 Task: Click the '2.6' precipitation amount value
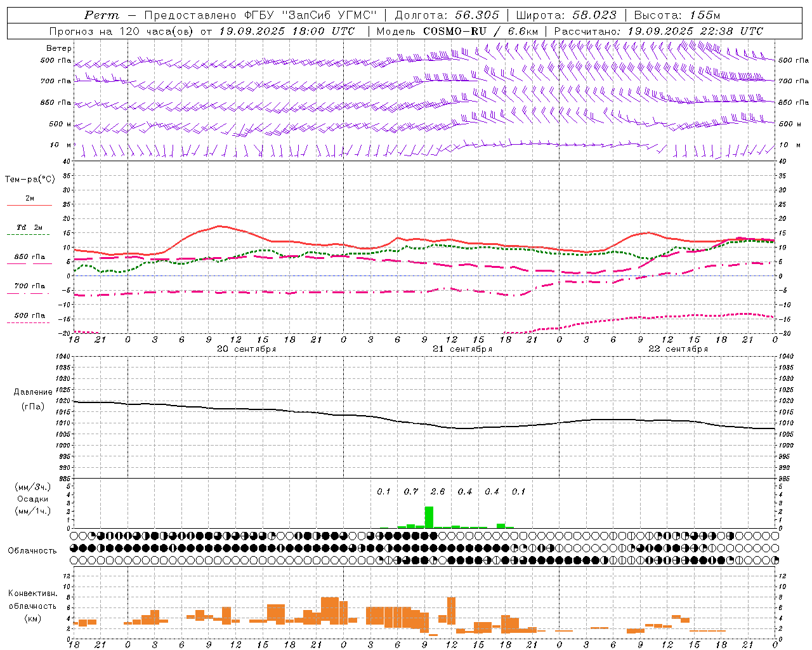pyautogui.click(x=438, y=492)
